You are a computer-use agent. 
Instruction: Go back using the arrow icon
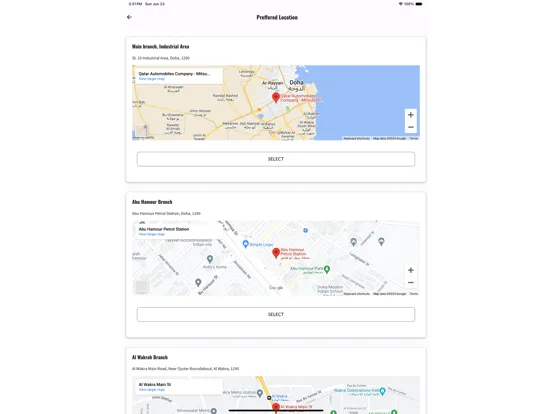(x=129, y=17)
